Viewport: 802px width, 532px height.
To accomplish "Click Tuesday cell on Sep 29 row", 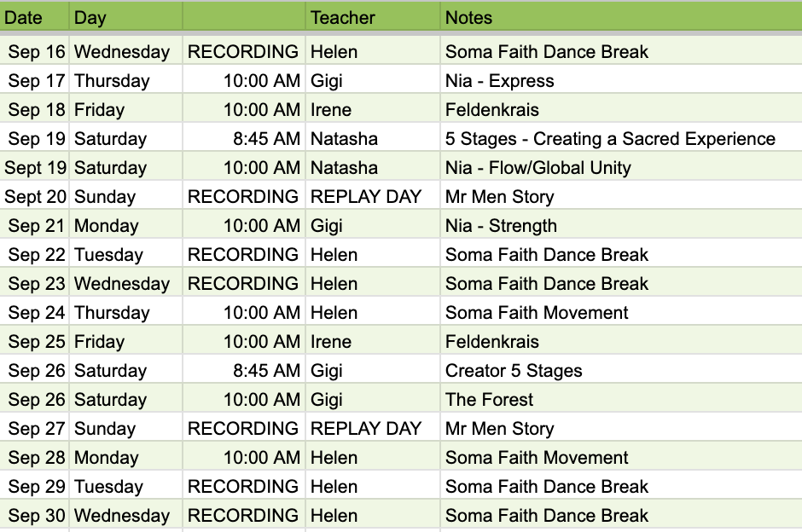I will (125, 487).
